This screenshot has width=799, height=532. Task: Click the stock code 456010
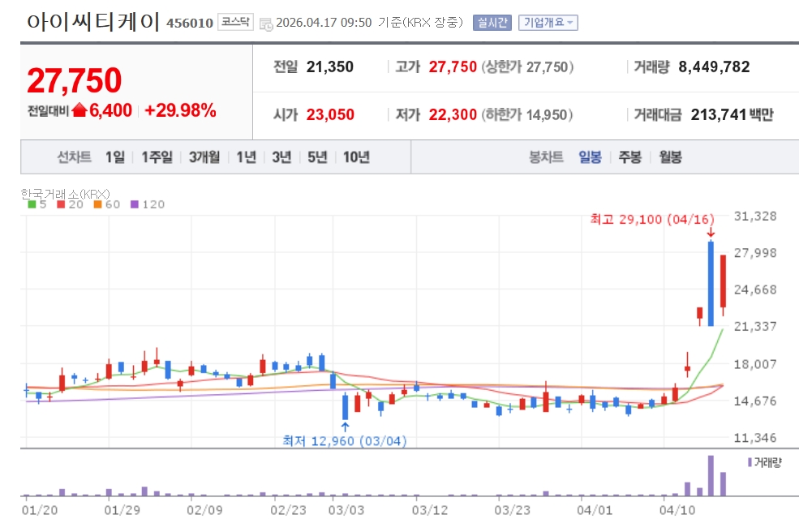point(190,23)
